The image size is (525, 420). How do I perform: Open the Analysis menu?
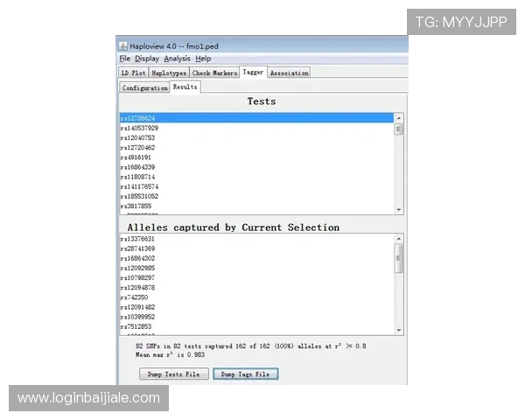point(177,59)
